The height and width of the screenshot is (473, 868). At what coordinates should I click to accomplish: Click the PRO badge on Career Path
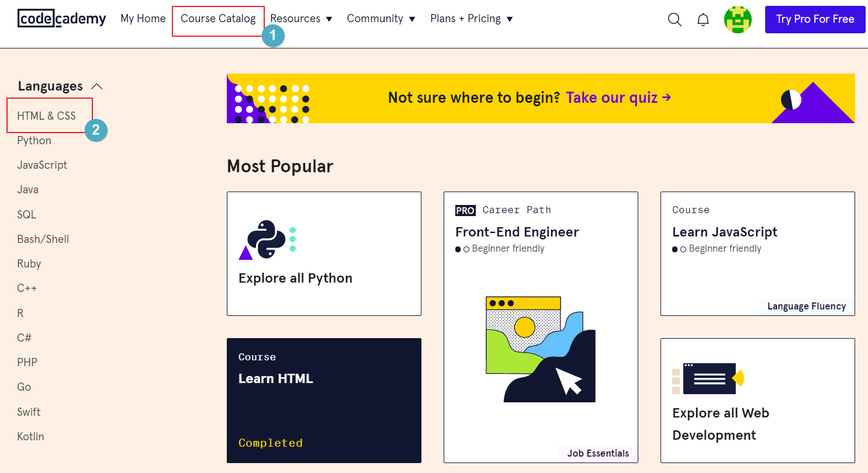pos(465,210)
